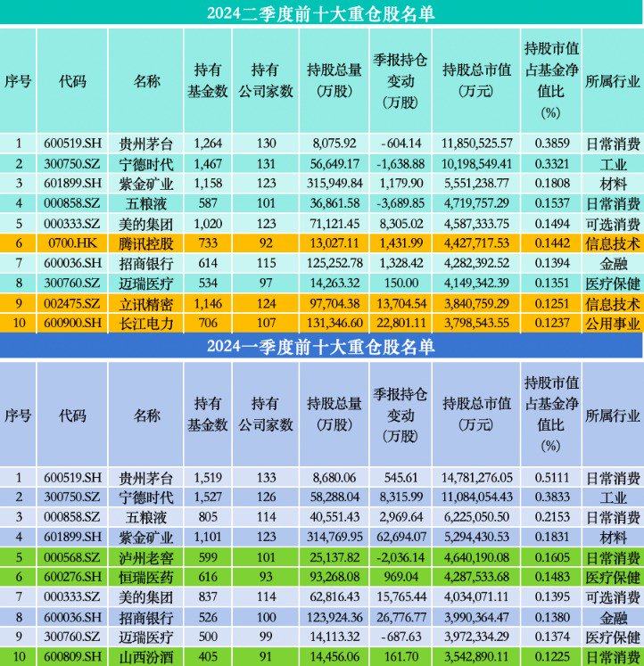Click change value "161.70"

click(400, 657)
